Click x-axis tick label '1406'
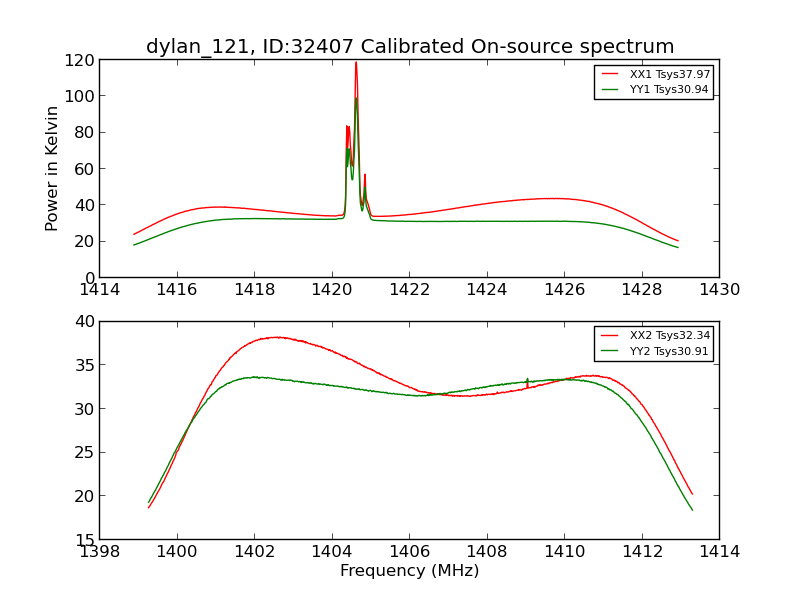Viewport: 800px width, 600px height. 410,552
